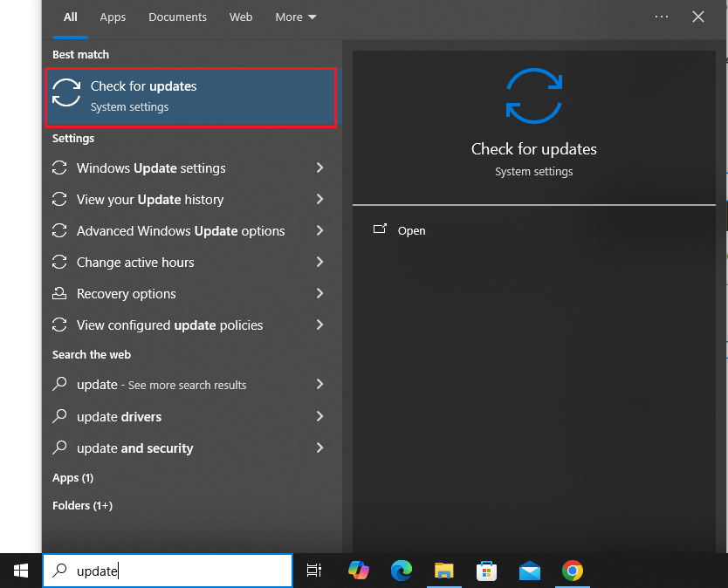This screenshot has height=588, width=728.
Task: Select the Check for updates best match
Action: pos(190,97)
